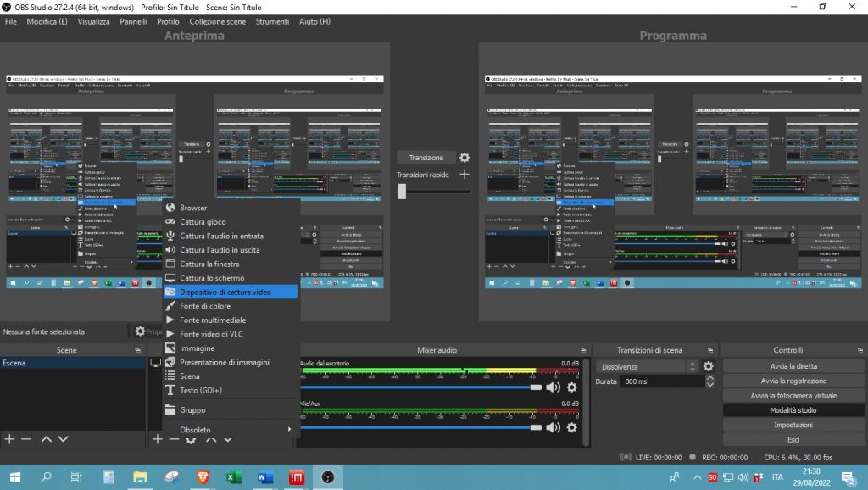Open the Dissolvenza transition dropdown

pos(648,367)
